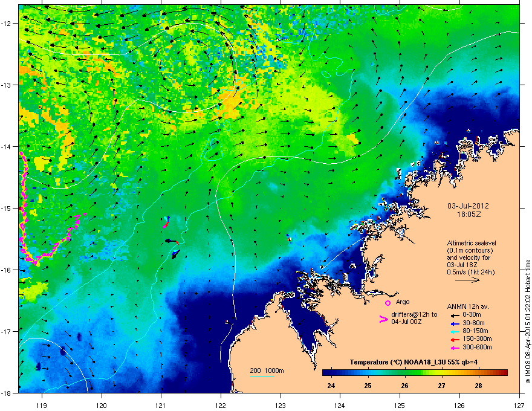Click the 'Altimetric sealevel' legend text
The width and height of the screenshot is (532, 411).
click(472, 243)
